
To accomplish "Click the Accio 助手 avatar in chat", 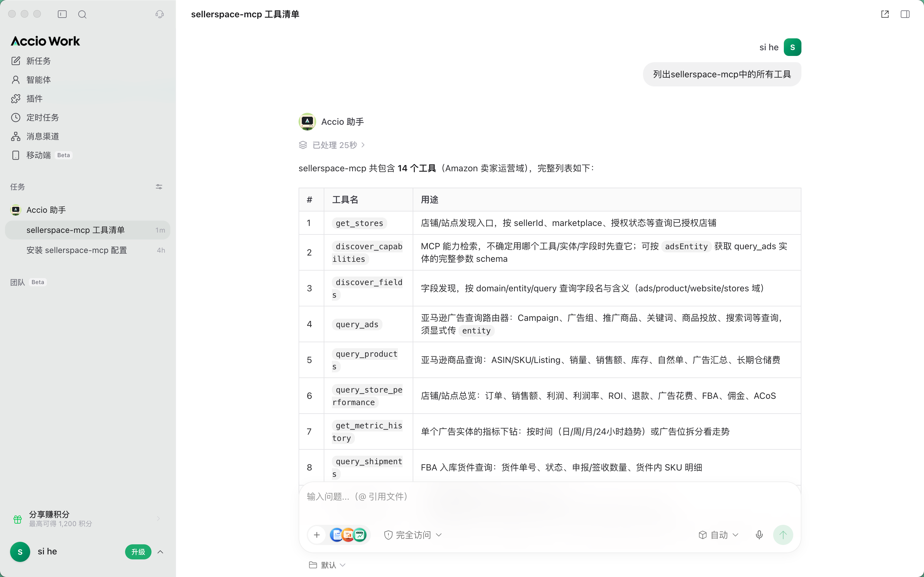I will (307, 122).
